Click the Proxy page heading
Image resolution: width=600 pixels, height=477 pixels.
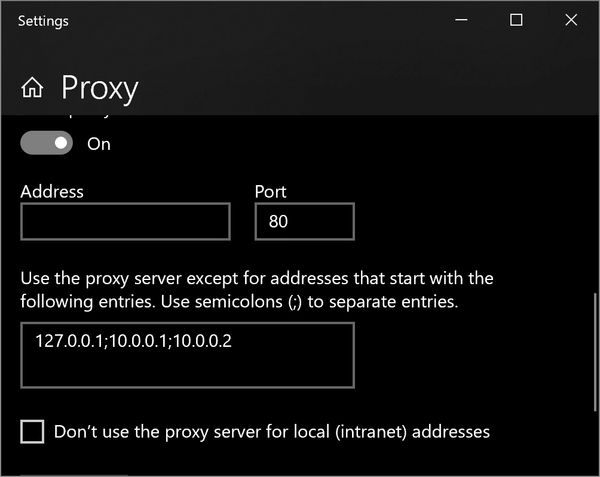click(99, 88)
